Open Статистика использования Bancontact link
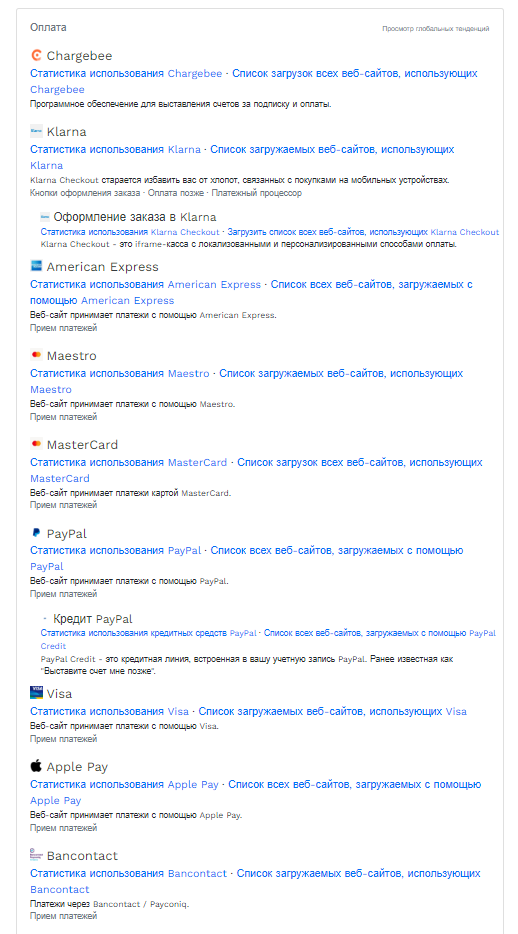Image resolution: width=518 pixels, height=934 pixels. (x=129, y=874)
